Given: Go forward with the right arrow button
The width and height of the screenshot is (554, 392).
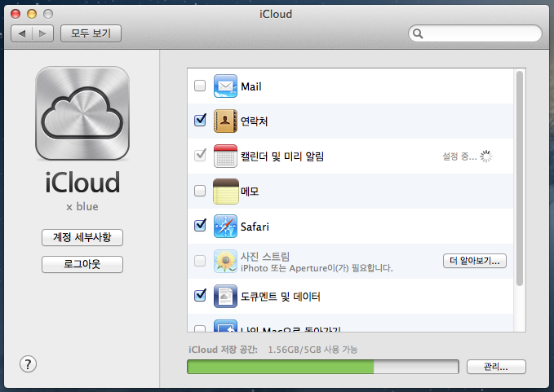Looking at the screenshot, I should pos(42,33).
